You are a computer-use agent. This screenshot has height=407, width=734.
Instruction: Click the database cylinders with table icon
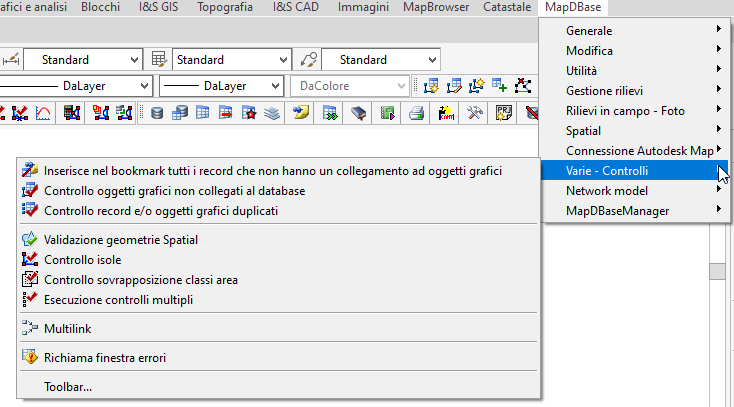tap(180, 113)
